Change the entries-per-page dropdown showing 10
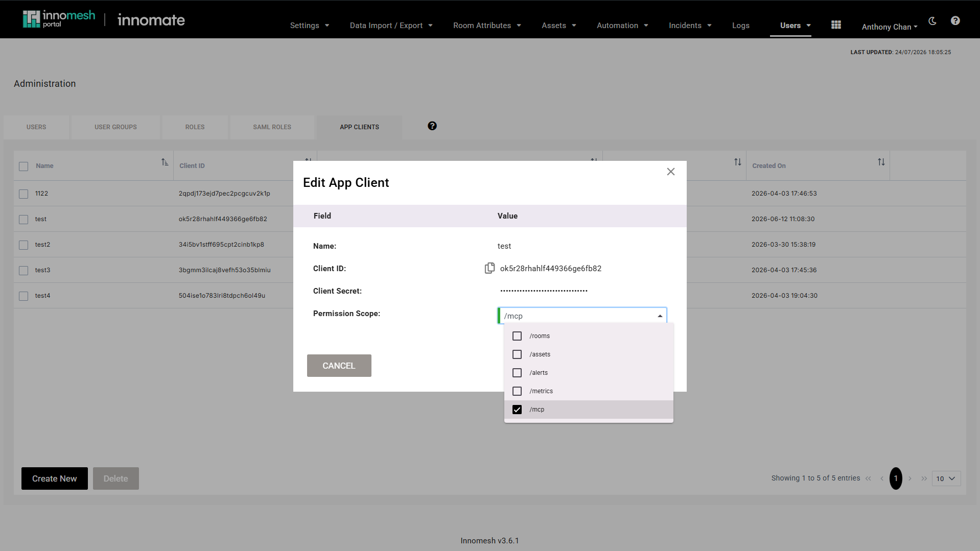980x551 pixels. [946, 478]
